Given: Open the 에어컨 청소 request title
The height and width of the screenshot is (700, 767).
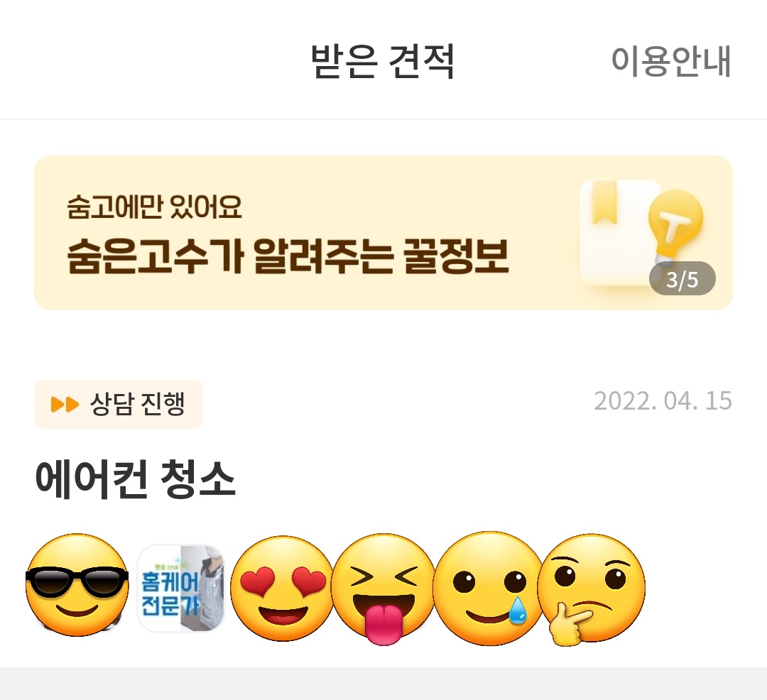Looking at the screenshot, I should click(136, 479).
